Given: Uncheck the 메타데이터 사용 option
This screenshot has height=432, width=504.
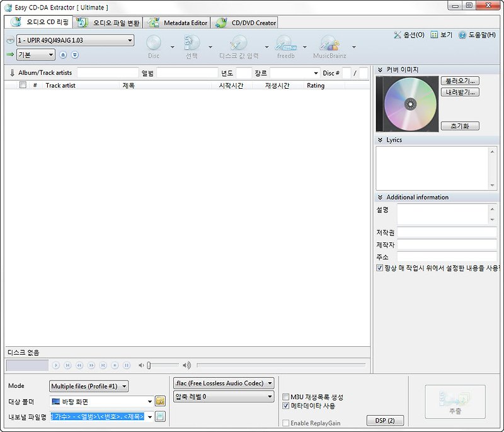Looking at the screenshot, I should tap(286, 406).
